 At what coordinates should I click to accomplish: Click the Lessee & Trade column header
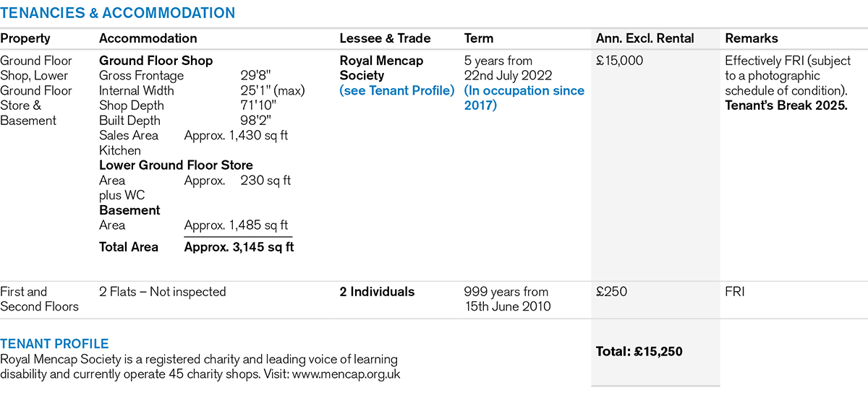385,39
